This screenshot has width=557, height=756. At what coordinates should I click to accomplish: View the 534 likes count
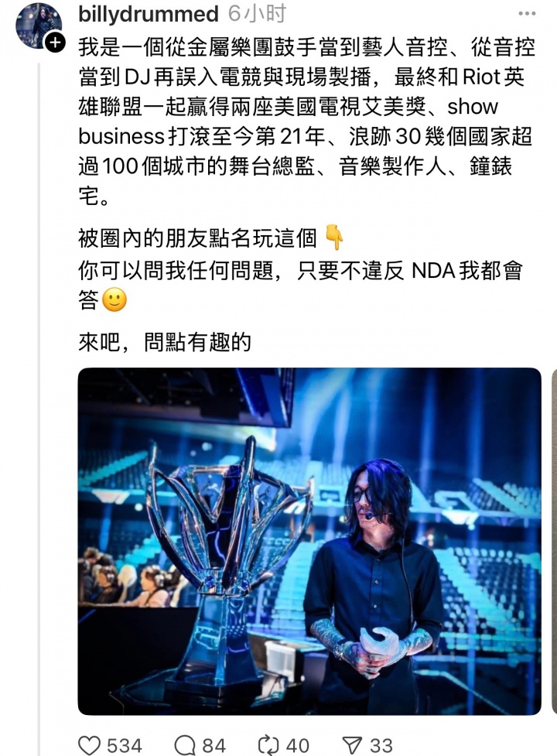125,745
